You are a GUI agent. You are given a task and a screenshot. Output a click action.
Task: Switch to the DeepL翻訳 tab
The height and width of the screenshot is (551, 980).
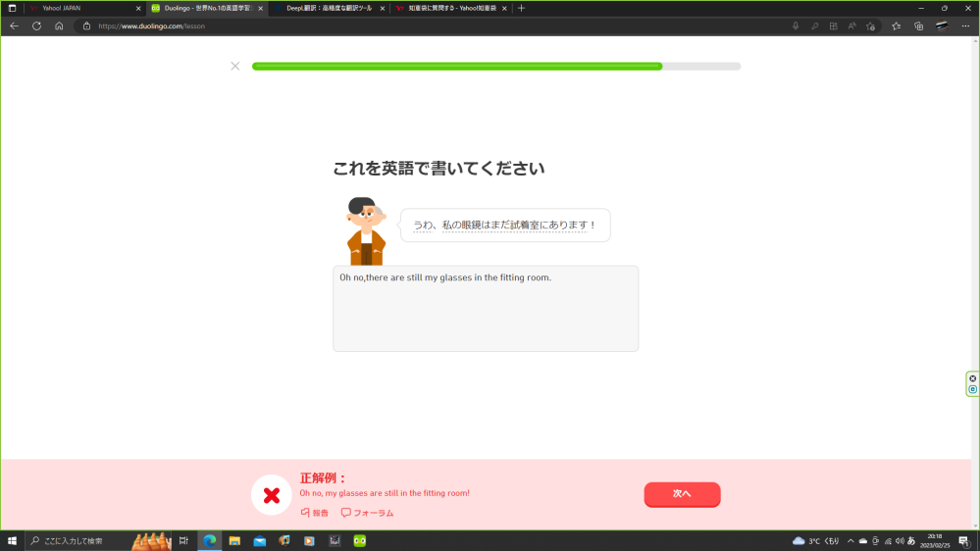[x=324, y=8]
